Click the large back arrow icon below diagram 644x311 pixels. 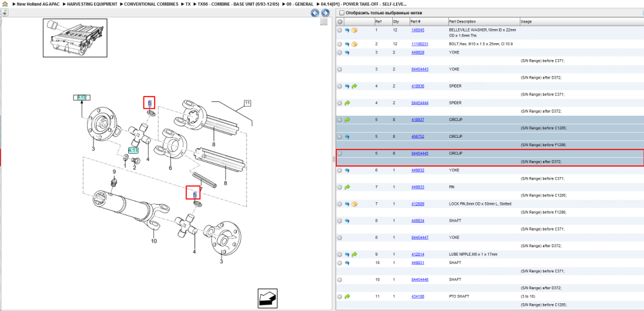[x=268, y=298]
